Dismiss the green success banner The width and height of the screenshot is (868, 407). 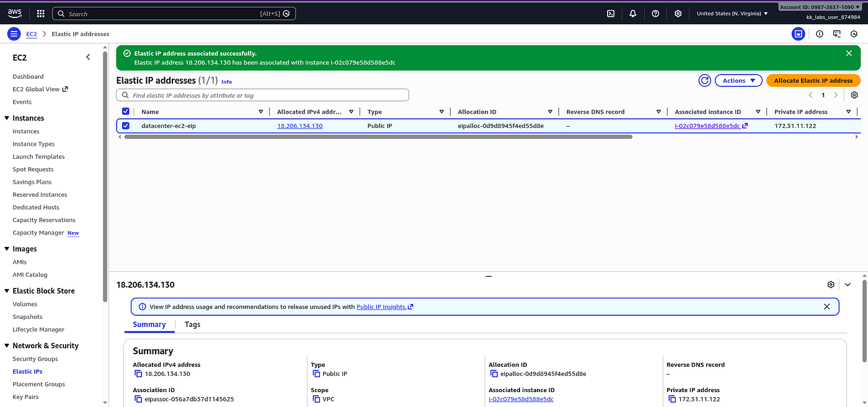click(x=849, y=53)
